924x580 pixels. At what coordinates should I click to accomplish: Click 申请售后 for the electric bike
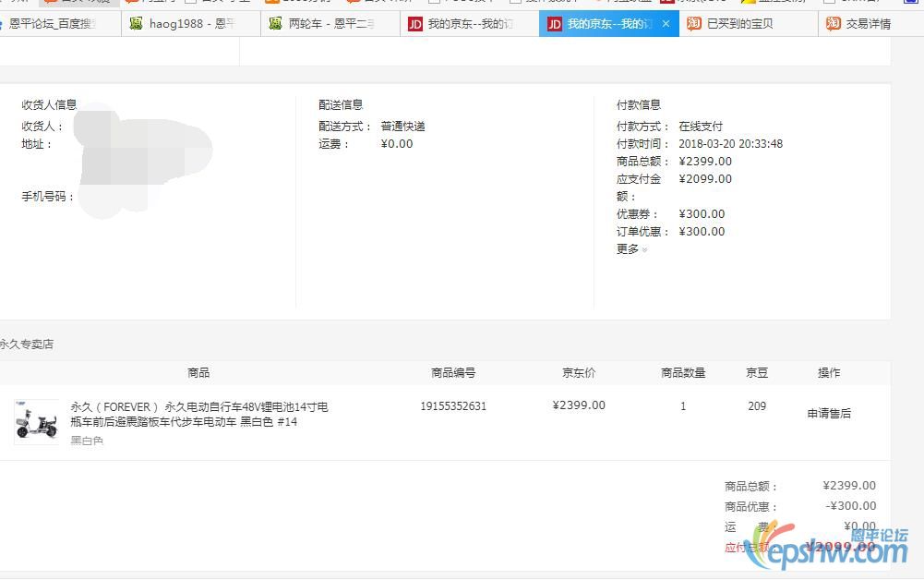[829, 413]
